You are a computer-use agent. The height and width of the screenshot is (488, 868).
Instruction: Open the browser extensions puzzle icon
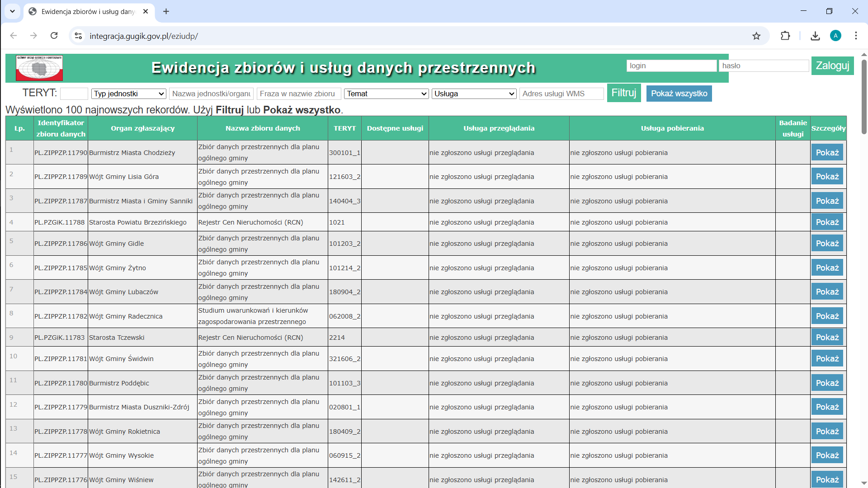tap(785, 36)
